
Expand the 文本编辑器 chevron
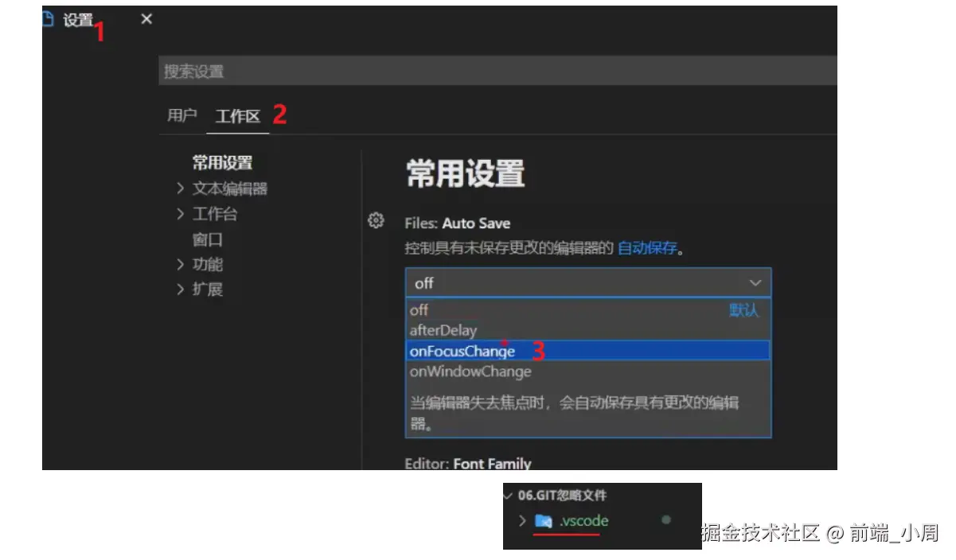click(181, 189)
